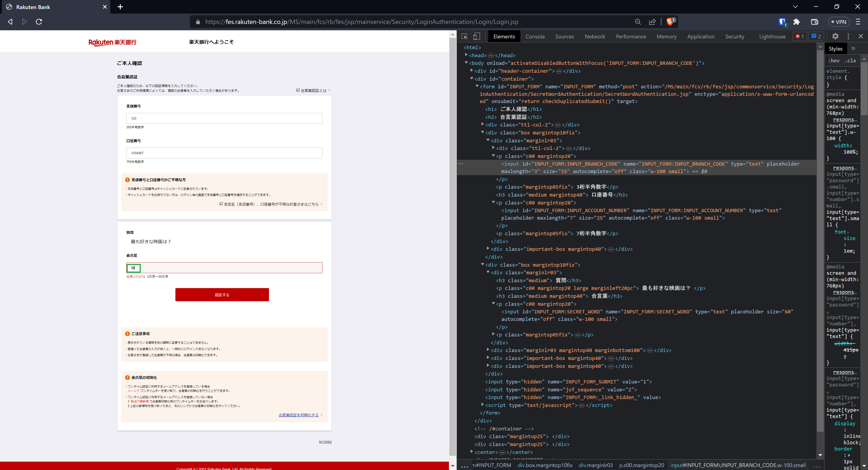The image size is (868, 470).
Task: Toggle the .cls class editor
Action: 850,61
